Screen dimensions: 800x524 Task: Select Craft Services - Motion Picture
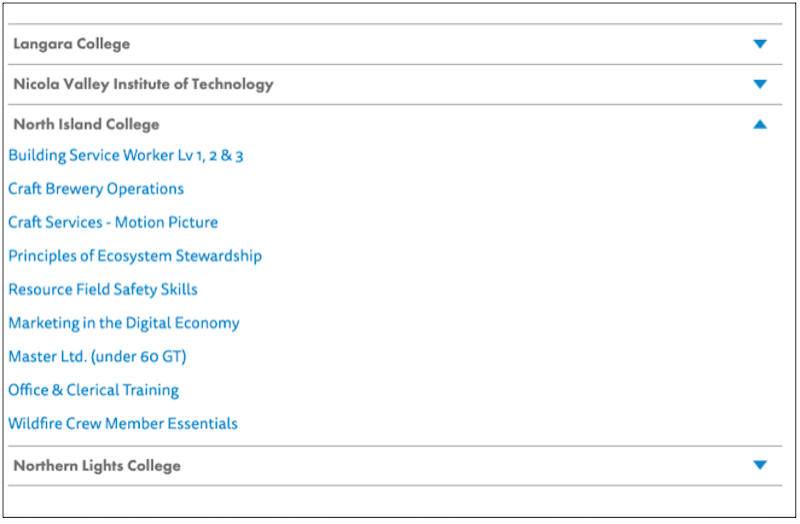113,222
